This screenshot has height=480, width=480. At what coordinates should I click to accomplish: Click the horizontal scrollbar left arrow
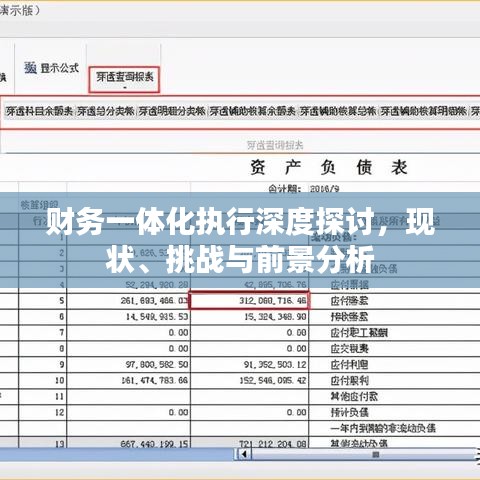(244, 454)
